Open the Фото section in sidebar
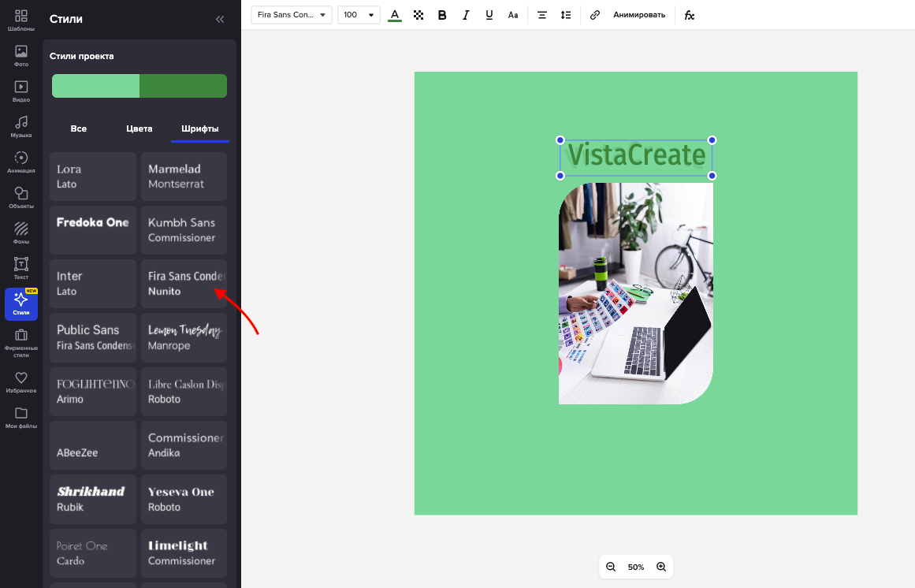Viewport: 915px width, 588px height. click(21, 55)
